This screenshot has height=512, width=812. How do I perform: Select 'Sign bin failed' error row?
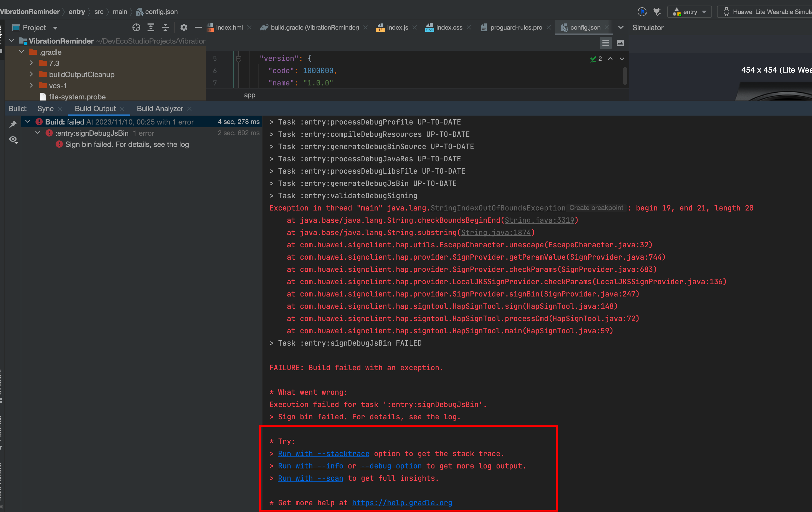point(127,145)
